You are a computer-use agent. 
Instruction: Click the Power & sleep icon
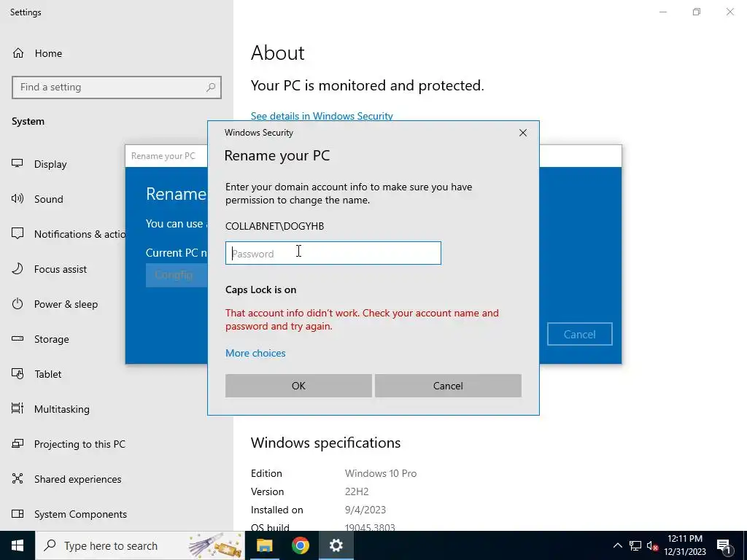pos(18,304)
